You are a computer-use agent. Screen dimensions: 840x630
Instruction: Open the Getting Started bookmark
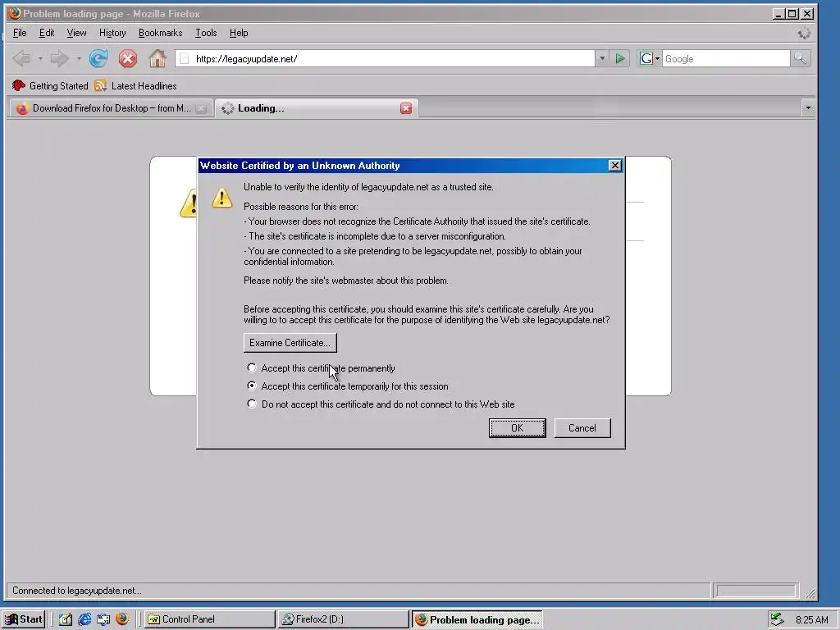coord(50,85)
